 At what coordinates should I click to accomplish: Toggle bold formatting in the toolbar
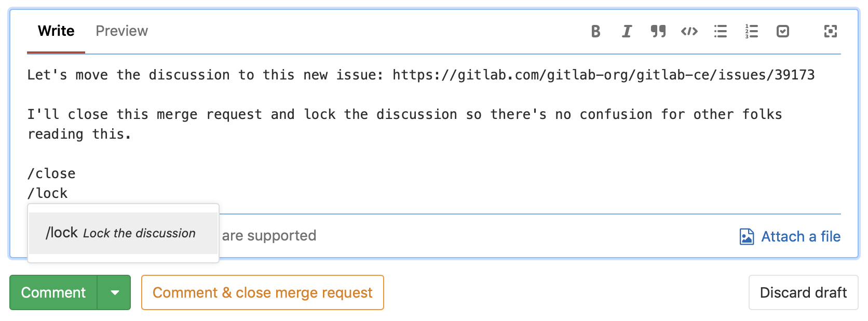(595, 31)
